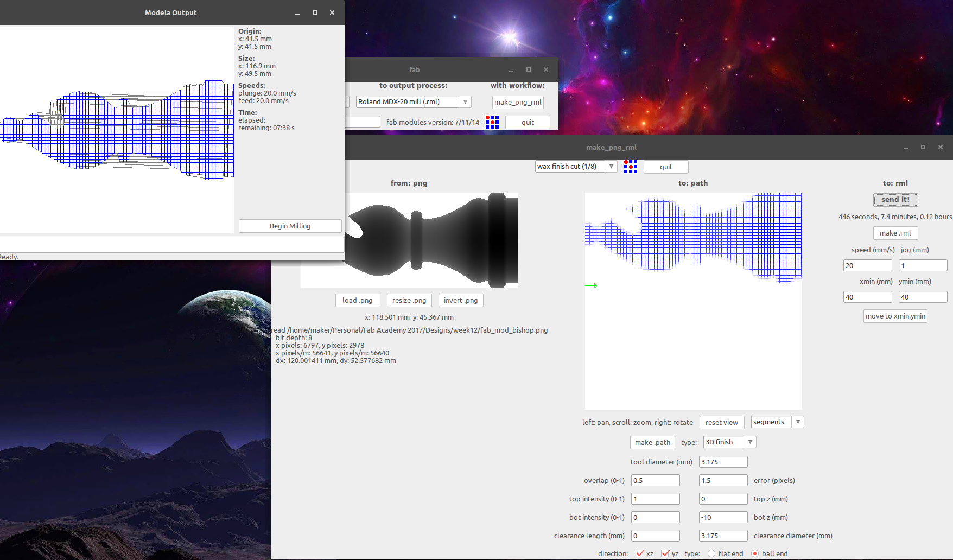Click the read file path line for fab_mod_bishop.png

tap(409, 330)
